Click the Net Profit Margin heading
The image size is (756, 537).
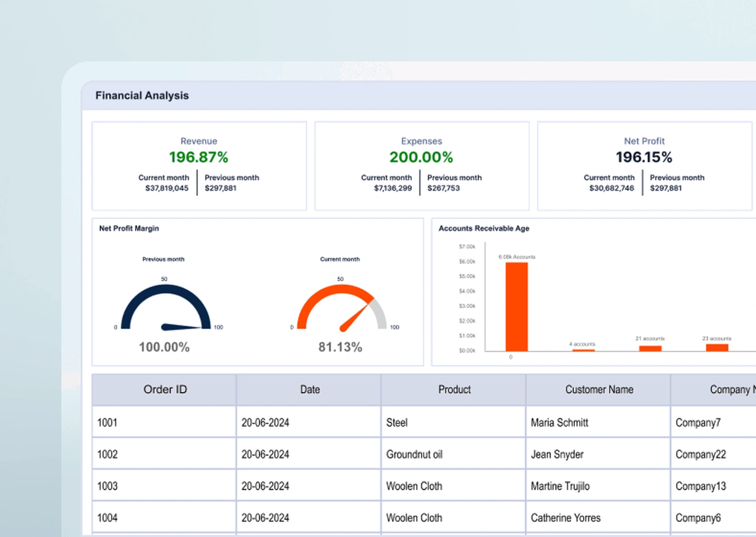(x=129, y=228)
